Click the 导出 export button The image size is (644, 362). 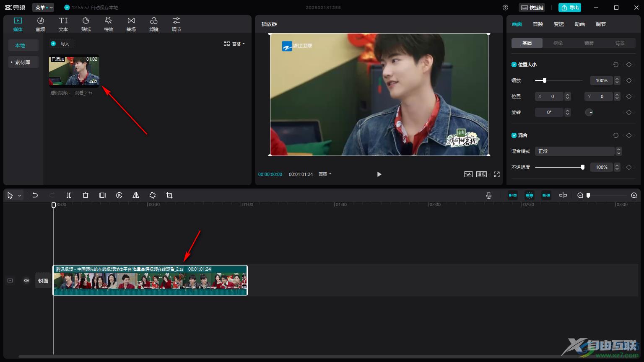pyautogui.click(x=570, y=8)
